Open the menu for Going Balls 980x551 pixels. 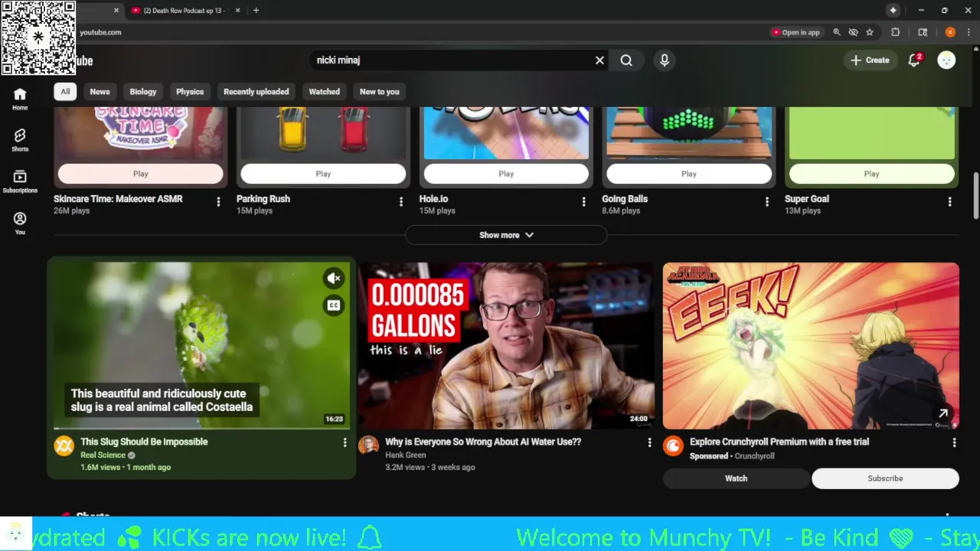point(766,201)
